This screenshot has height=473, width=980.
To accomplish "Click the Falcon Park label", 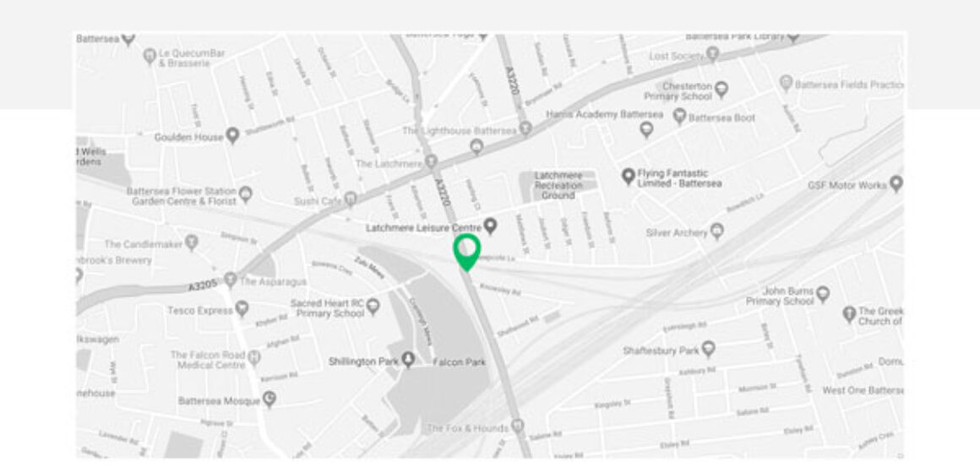I will coord(459,362).
